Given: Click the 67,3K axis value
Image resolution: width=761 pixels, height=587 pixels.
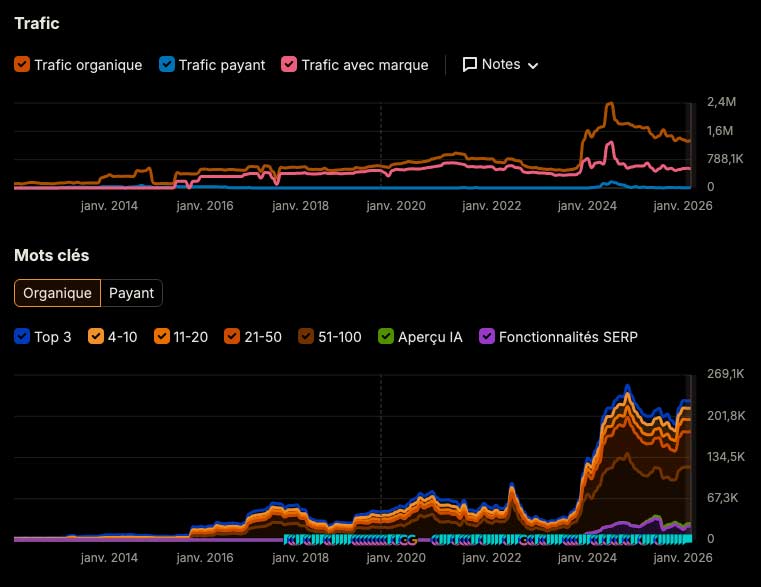Looking at the screenshot, I should (x=723, y=498).
